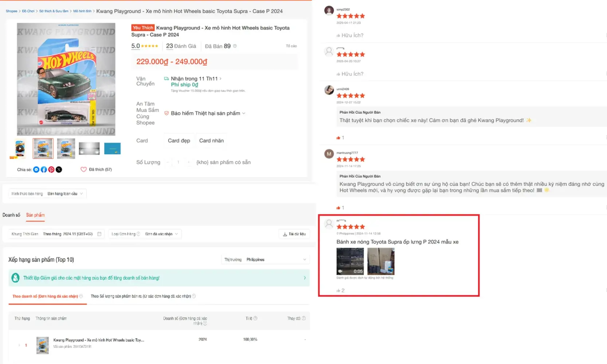The image size is (607, 364).
Task: Decrease quantity with the minus button
Action: (x=168, y=162)
